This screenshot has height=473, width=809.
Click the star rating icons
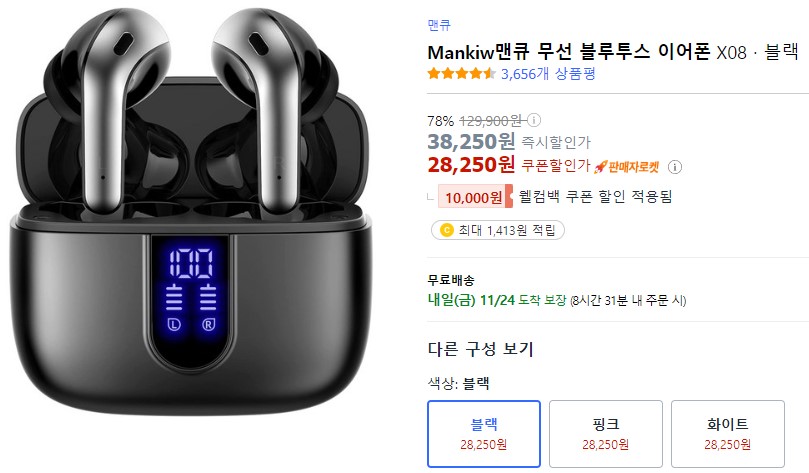click(461, 74)
